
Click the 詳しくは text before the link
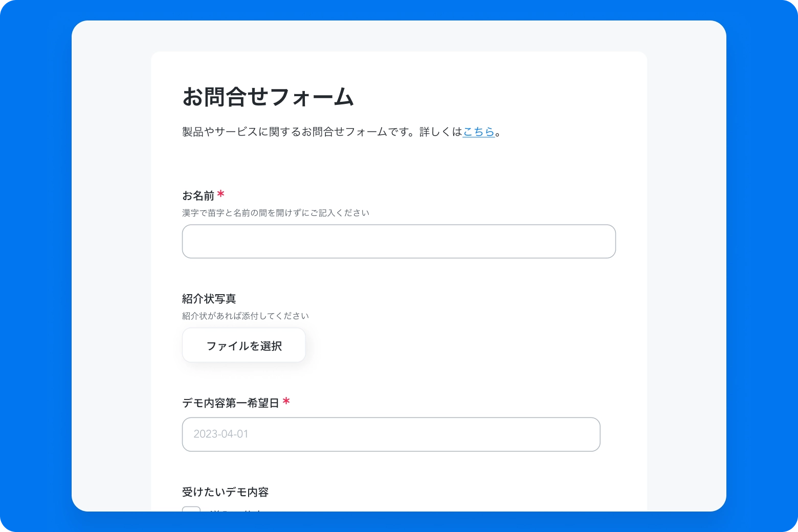pyautogui.click(x=440, y=132)
